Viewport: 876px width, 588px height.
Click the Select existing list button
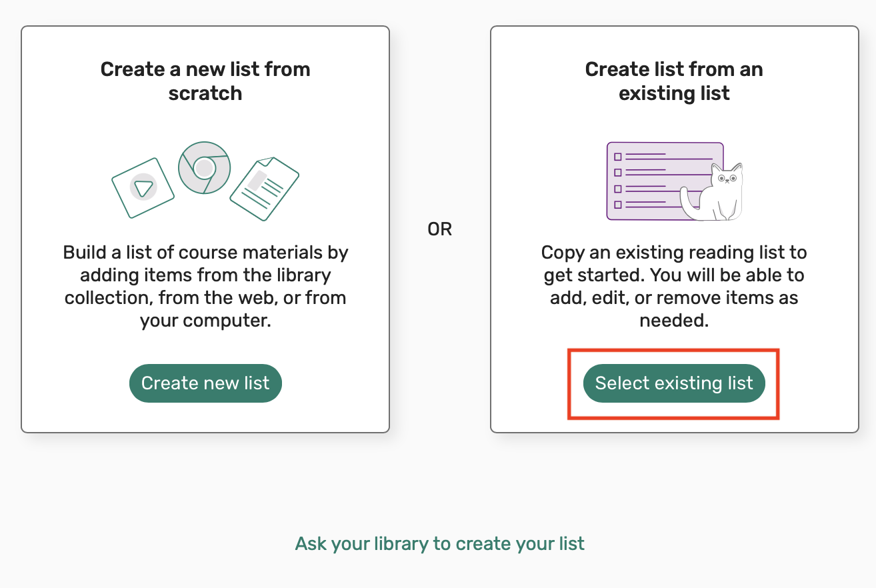(x=674, y=383)
